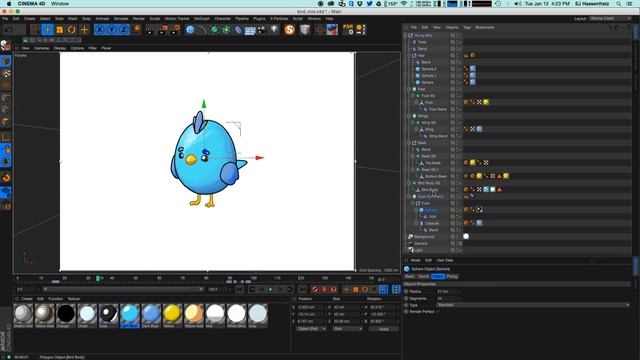Screen dimensions: 640x360
Task: Click the polygon mode icon in left palette
Action: (x=6, y=121)
